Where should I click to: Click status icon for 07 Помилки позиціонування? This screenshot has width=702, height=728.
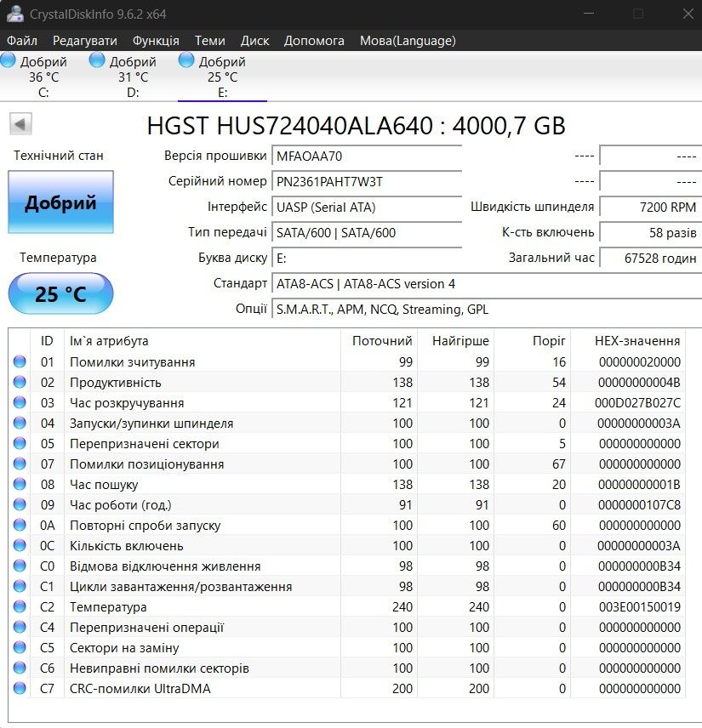(x=20, y=464)
